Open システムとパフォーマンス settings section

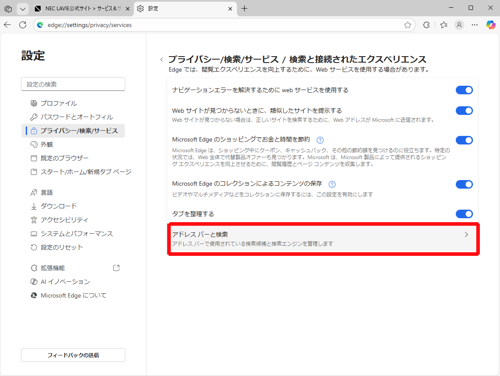point(73,234)
